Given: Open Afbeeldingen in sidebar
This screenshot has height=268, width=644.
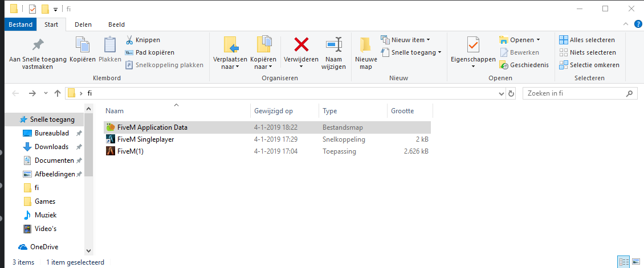Looking at the screenshot, I should coord(48,174).
